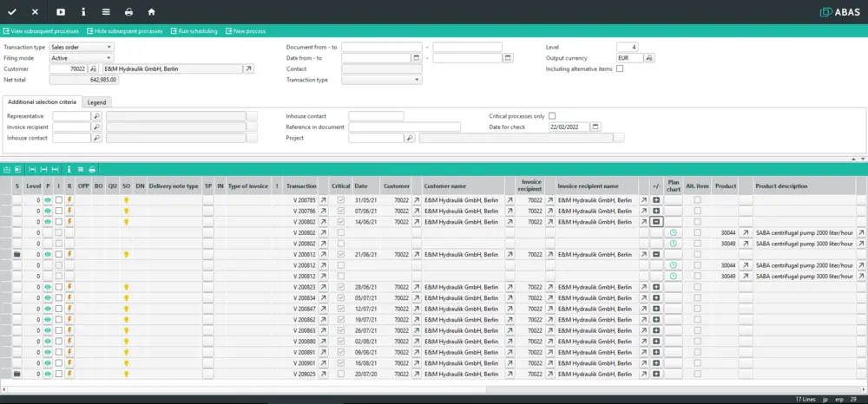Click the Delivery note type column header

click(x=174, y=186)
